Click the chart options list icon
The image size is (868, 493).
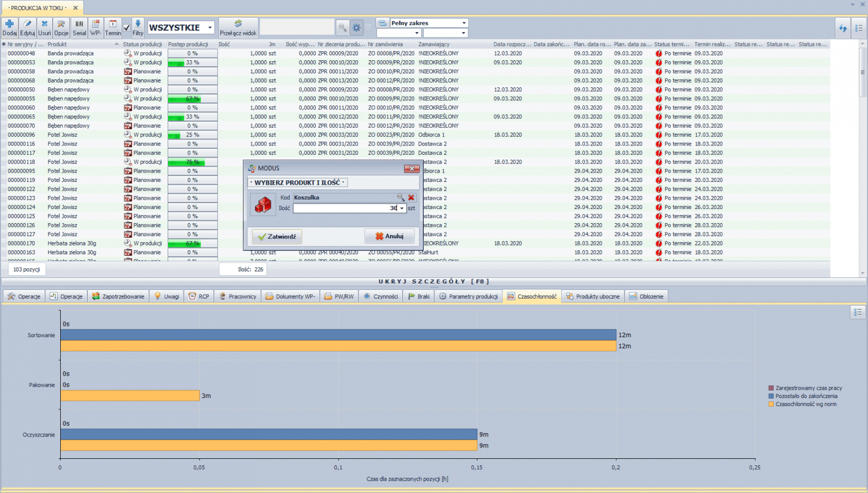click(858, 312)
